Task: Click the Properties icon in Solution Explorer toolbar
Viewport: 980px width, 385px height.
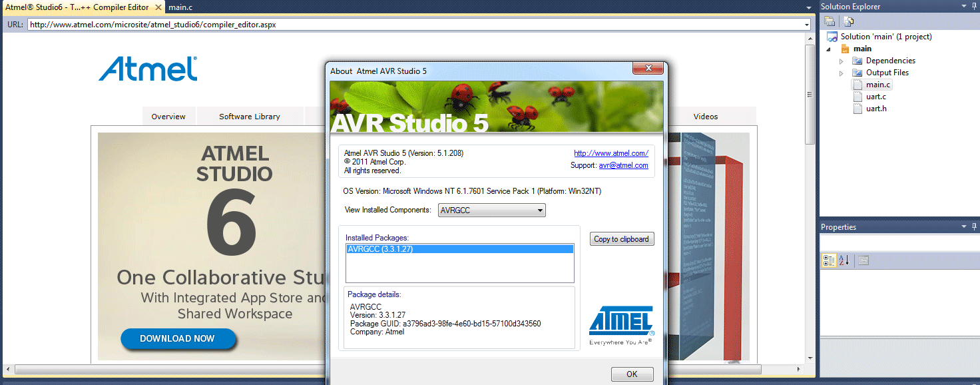Action: [x=830, y=21]
